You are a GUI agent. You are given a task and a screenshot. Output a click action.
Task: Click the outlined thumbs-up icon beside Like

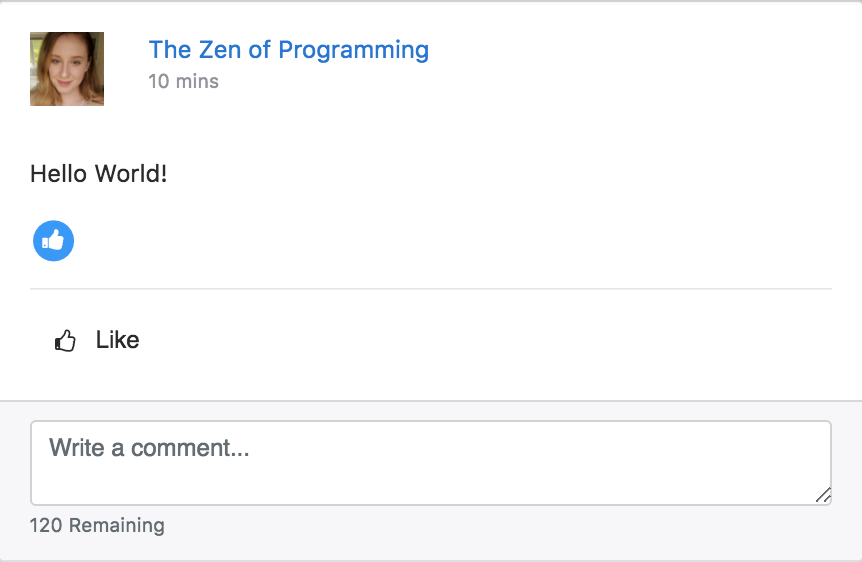66,341
